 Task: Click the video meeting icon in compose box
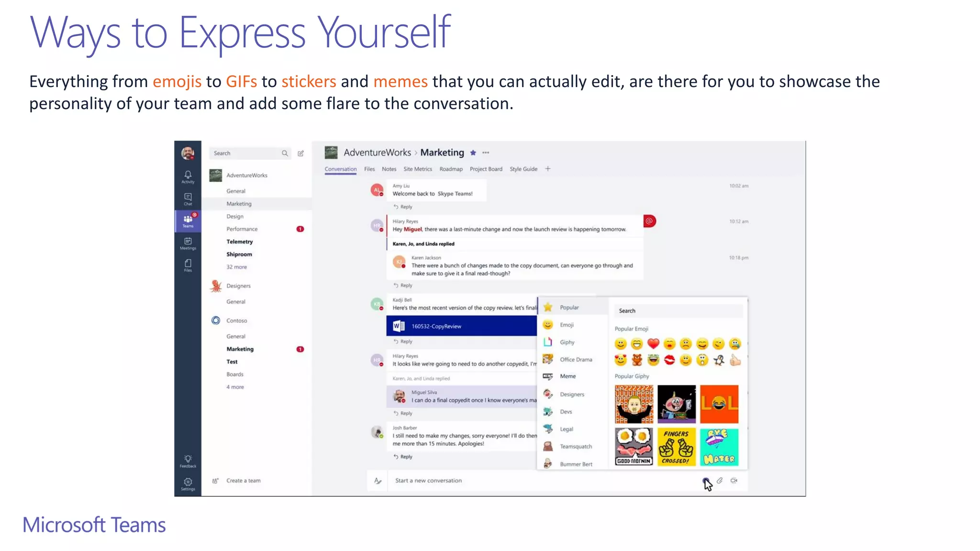click(734, 481)
